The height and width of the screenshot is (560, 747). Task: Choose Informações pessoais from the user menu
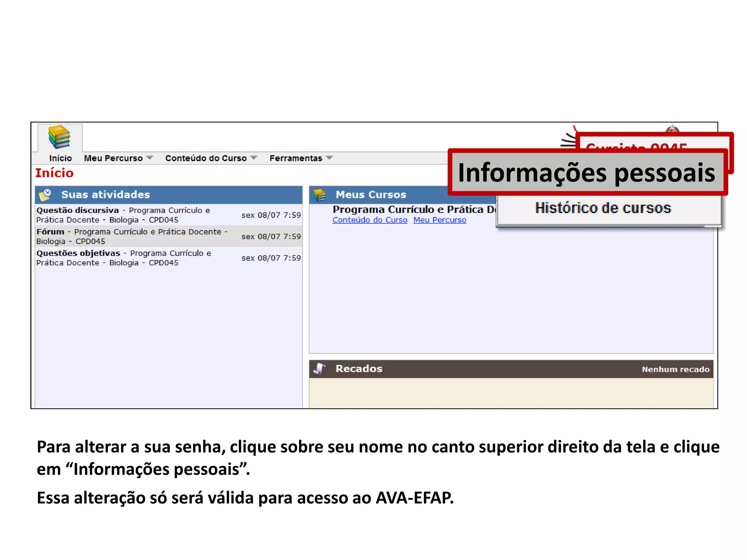(x=587, y=173)
